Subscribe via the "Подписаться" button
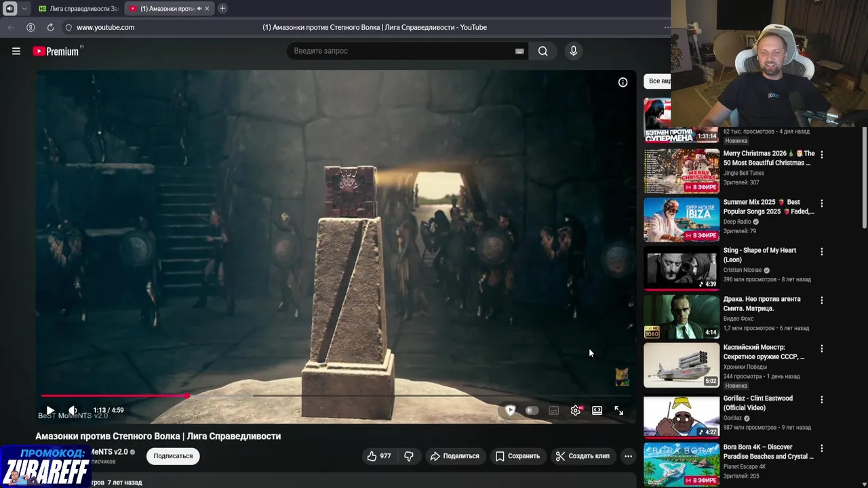 pyautogui.click(x=173, y=456)
